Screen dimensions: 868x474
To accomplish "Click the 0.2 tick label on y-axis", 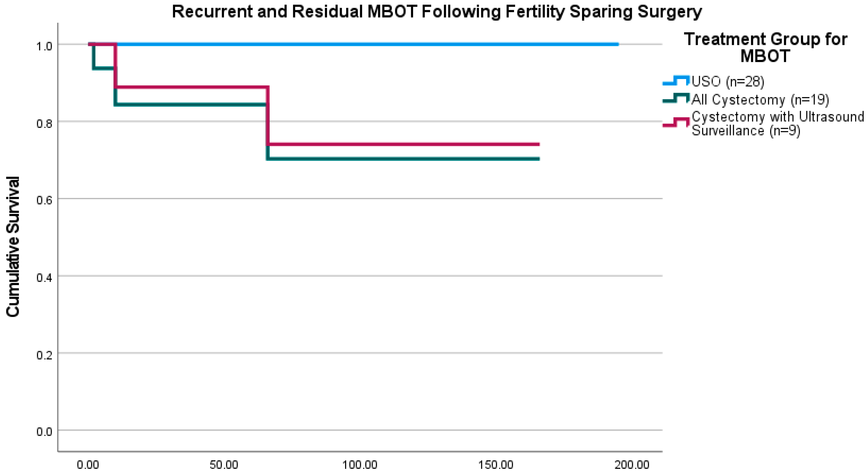I will [44, 355].
